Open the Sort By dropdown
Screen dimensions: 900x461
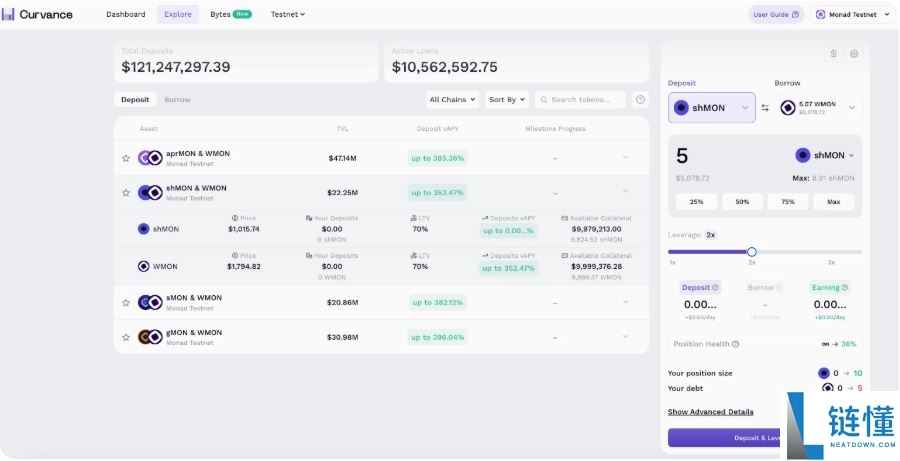coord(507,100)
